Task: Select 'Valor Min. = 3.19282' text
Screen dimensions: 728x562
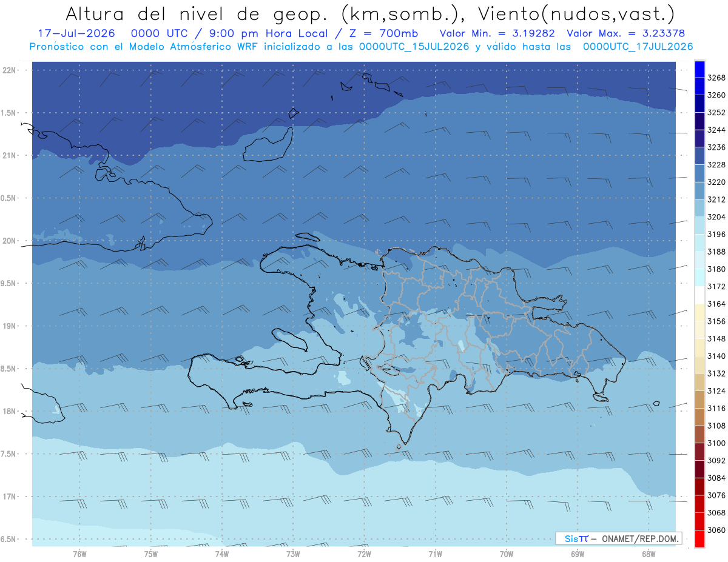Action: pos(497,33)
